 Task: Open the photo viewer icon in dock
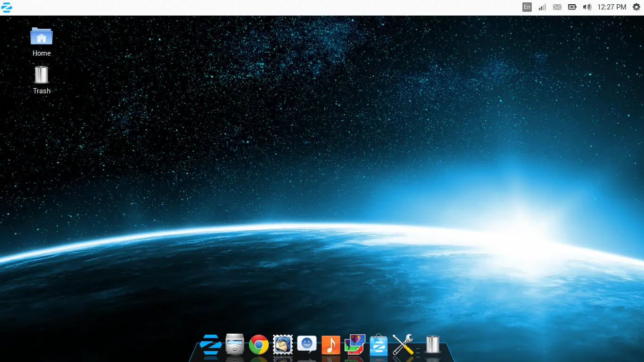click(355, 345)
